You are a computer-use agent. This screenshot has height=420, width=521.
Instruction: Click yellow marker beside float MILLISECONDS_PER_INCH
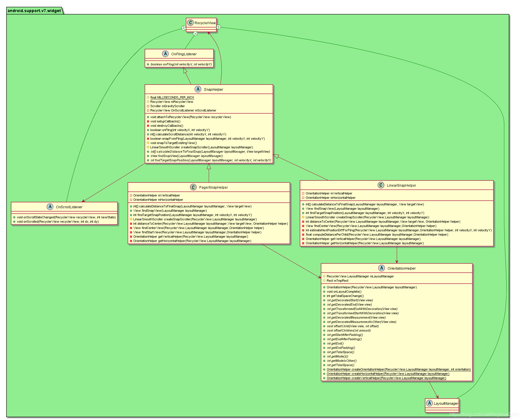tap(148, 97)
